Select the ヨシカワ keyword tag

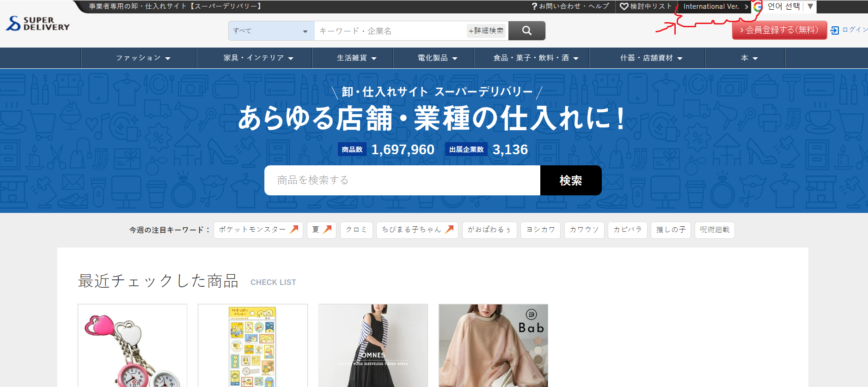tap(541, 230)
